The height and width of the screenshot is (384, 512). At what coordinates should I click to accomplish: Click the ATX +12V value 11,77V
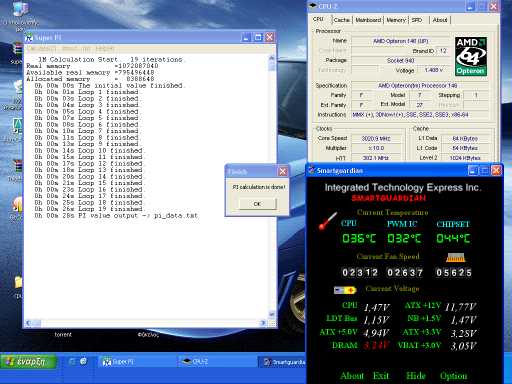(461, 307)
